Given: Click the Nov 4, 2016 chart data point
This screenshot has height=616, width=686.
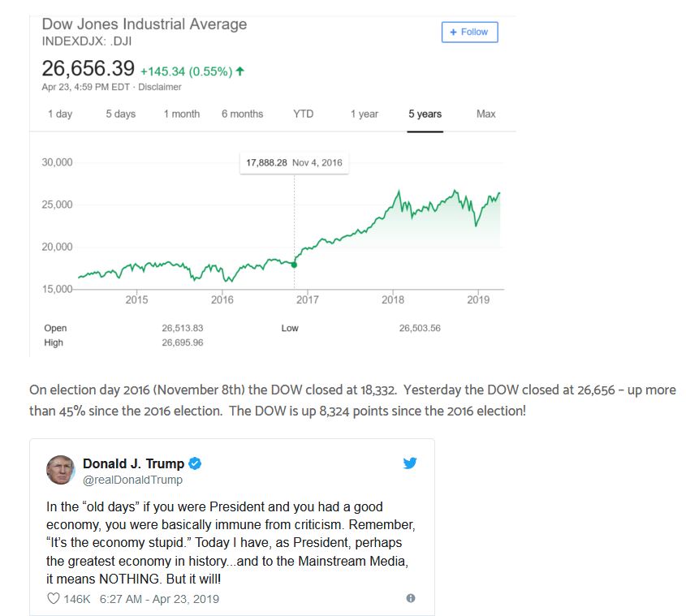Looking at the screenshot, I should (x=295, y=265).
